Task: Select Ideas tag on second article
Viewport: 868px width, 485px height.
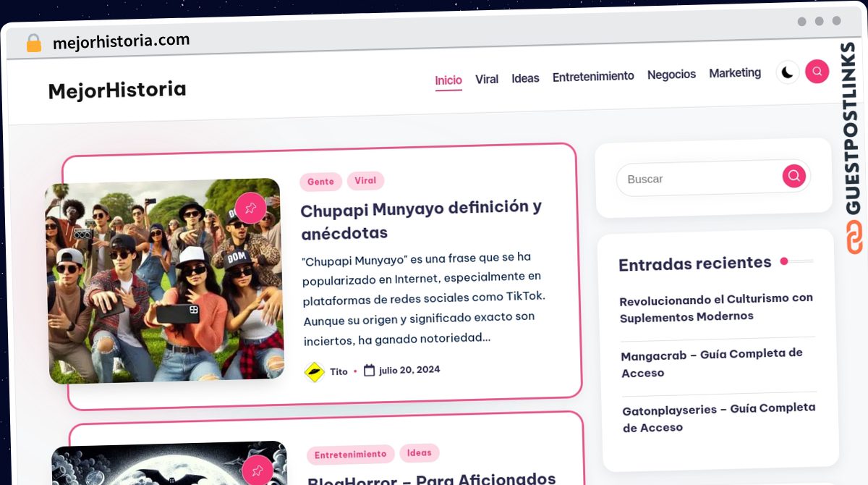Action: (419, 453)
